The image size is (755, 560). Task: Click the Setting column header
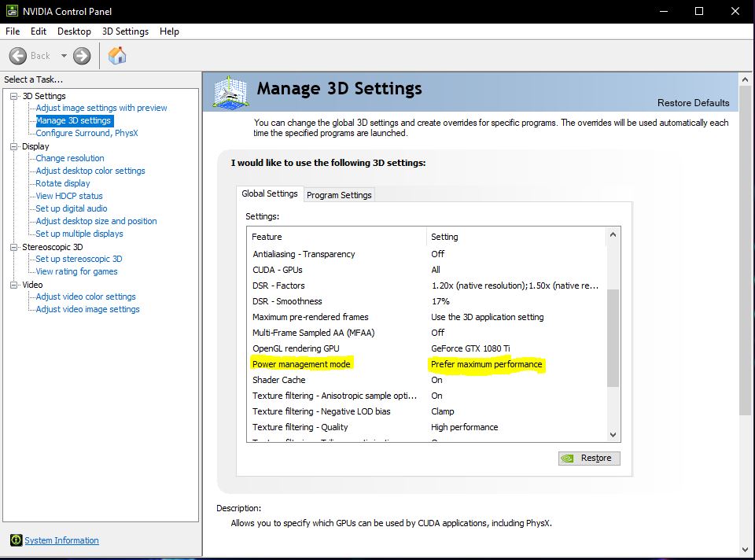(x=516, y=237)
